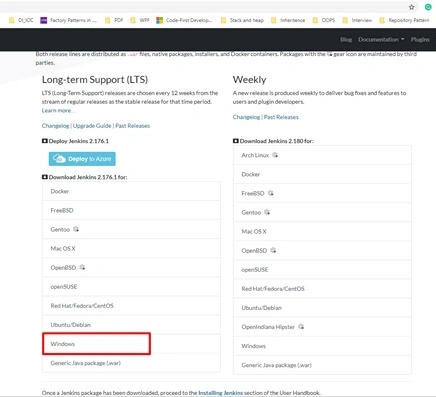Select openSUSE under Weekly downloads

pos(322,269)
